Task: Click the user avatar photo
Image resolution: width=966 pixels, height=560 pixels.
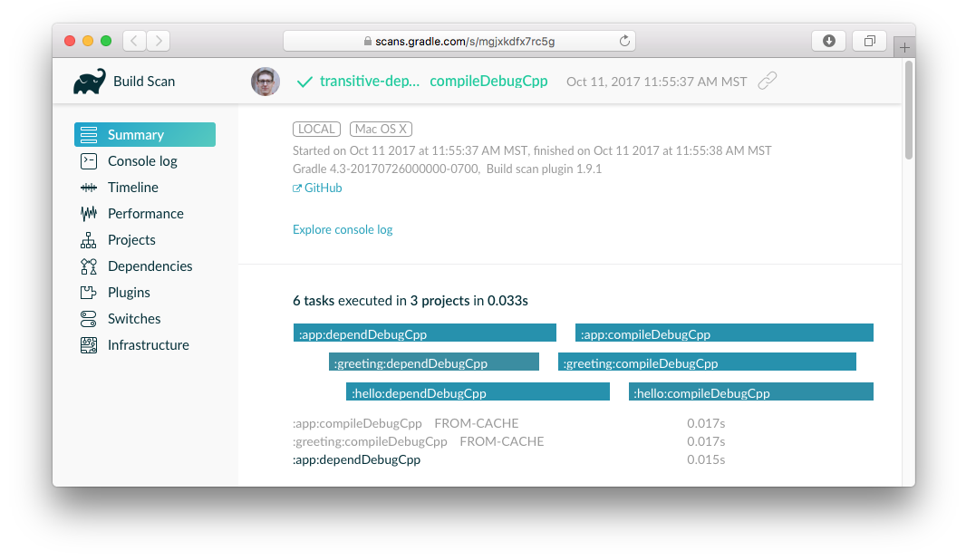Action: pos(266,82)
